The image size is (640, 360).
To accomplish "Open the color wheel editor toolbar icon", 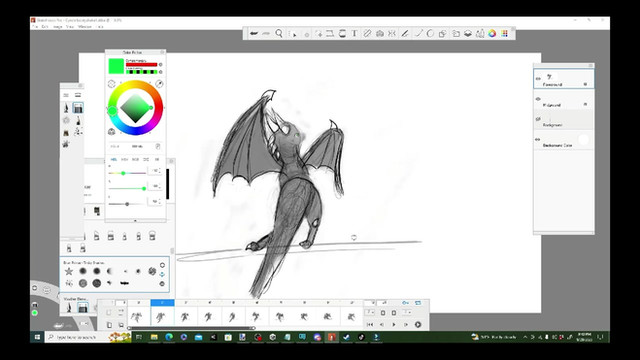I will [x=492, y=33].
